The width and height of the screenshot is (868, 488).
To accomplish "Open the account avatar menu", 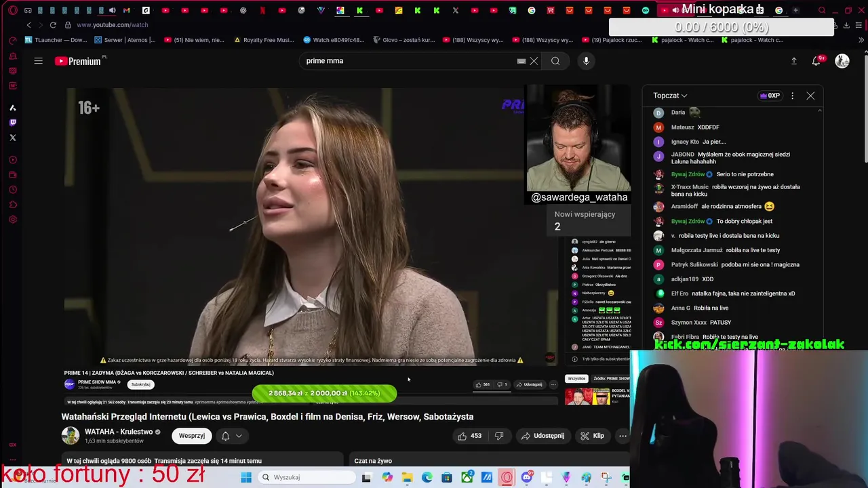I will 842,61.
